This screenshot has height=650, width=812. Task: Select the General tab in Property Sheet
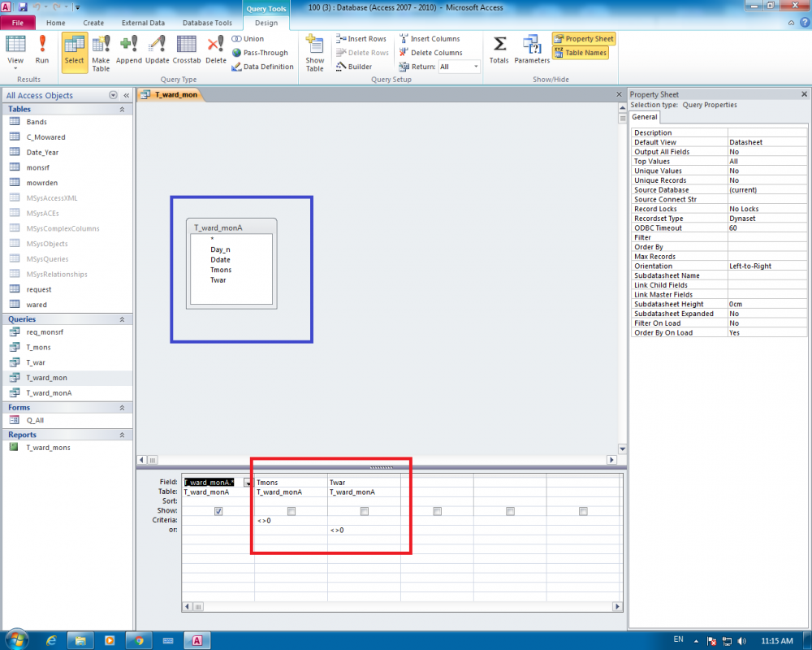645,117
